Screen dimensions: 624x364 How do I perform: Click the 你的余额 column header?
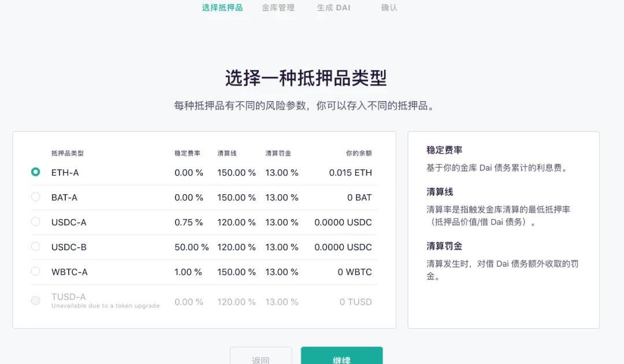pos(359,153)
